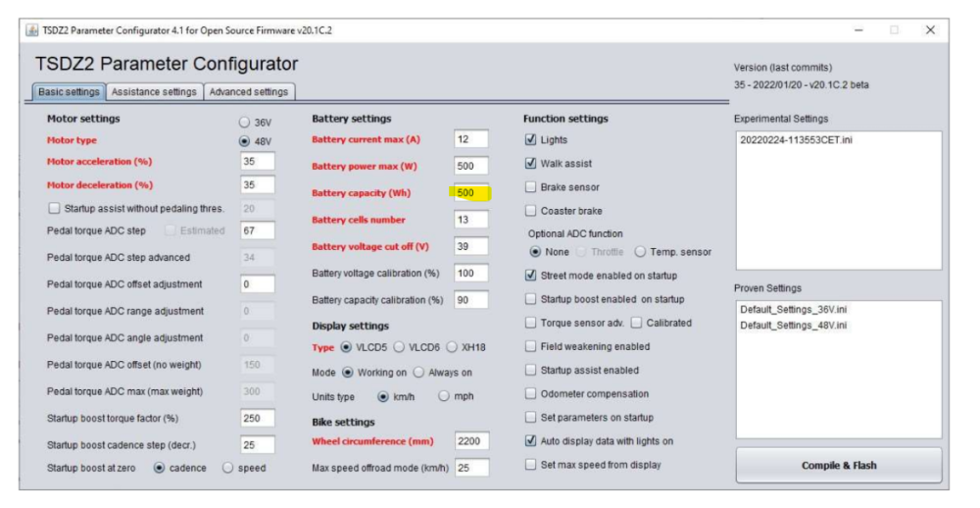Select the Basic settings tab
This screenshot has height=508, width=980.
pyautogui.click(x=69, y=92)
